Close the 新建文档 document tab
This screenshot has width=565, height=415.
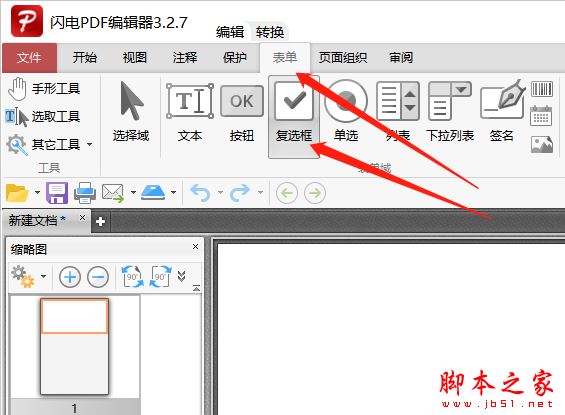click(x=83, y=218)
